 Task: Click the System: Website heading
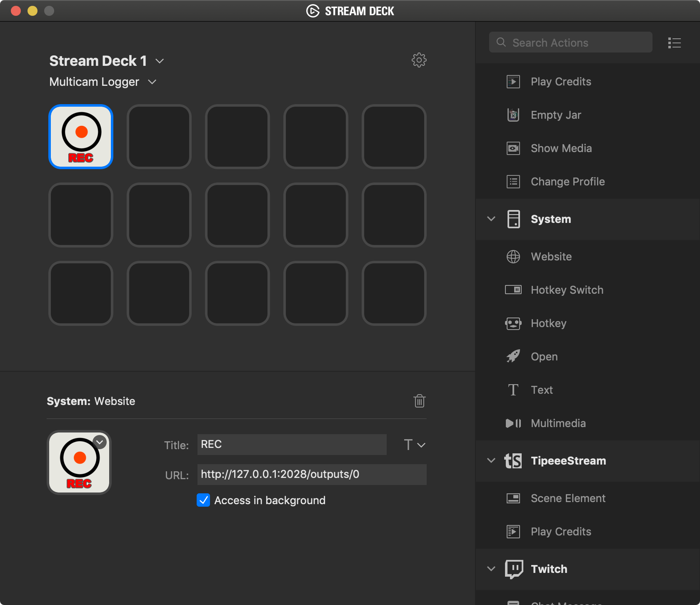91,401
